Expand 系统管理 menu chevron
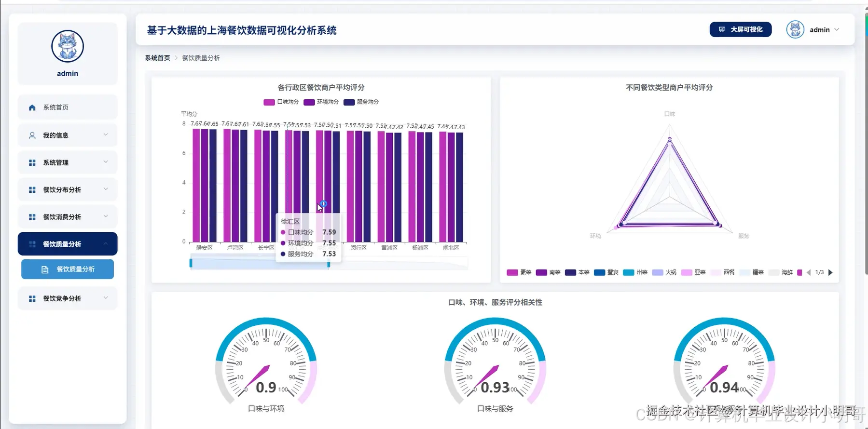Viewport: 868px width, 429px height. pyautogui.click(x=106, y=162)
